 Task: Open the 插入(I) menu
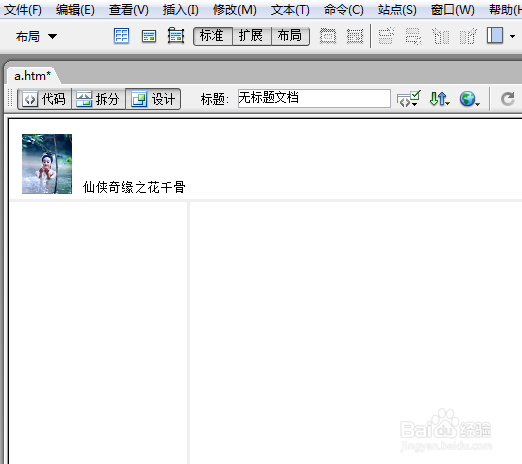[x=180, y=10]
